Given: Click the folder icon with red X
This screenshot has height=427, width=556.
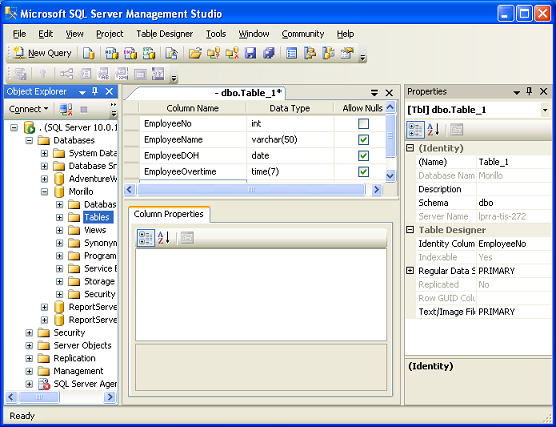Looking at the screenshot, I should click(232, 53).
